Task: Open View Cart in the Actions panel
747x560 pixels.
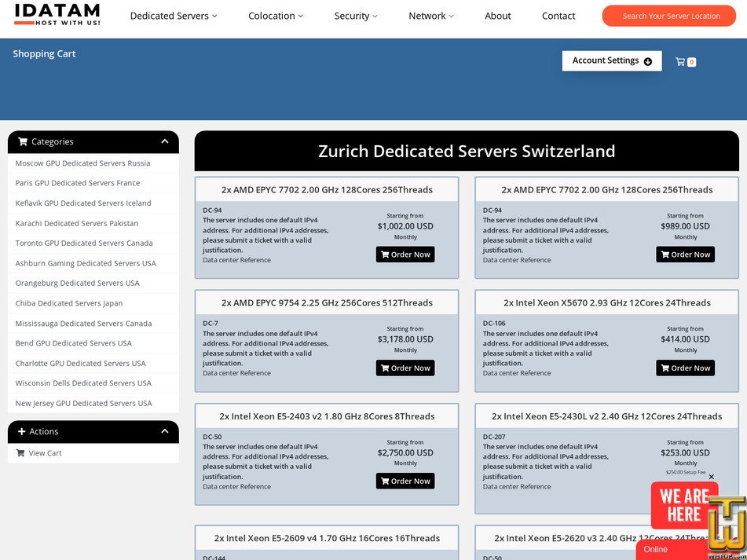Action: [44, 453]
